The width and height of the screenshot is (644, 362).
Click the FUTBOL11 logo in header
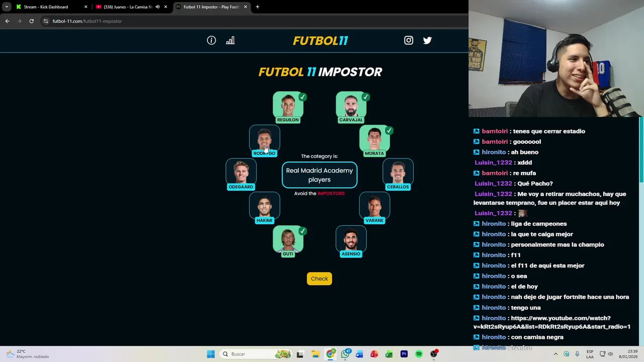coord(320,41)
